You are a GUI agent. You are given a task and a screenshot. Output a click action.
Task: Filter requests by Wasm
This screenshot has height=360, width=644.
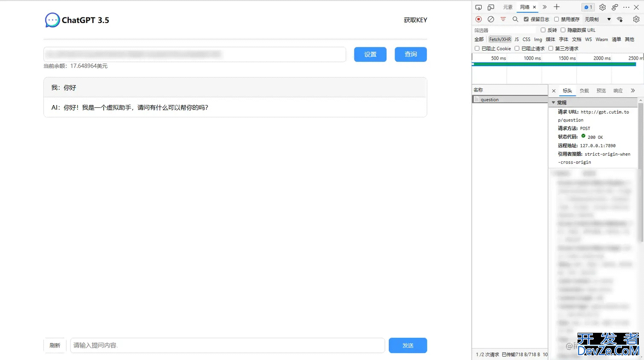coord(601,39)
